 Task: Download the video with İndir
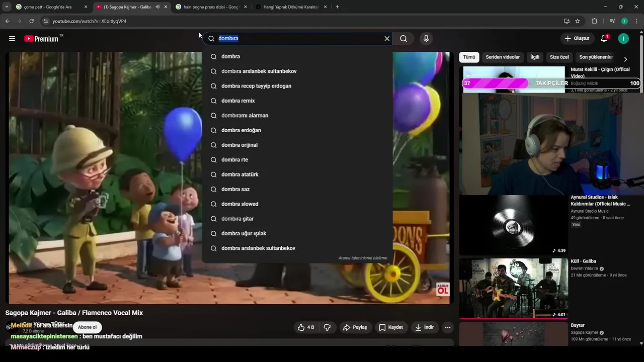[424, 327]
